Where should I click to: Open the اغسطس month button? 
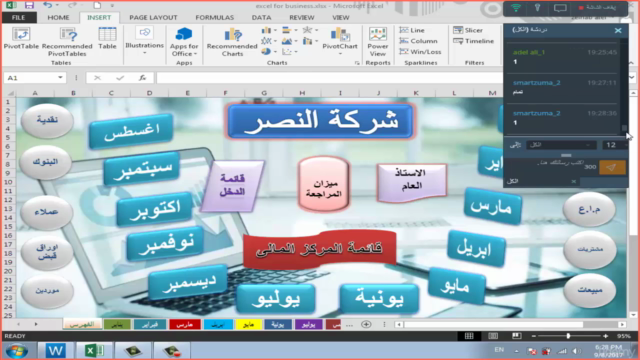[131, 131]
